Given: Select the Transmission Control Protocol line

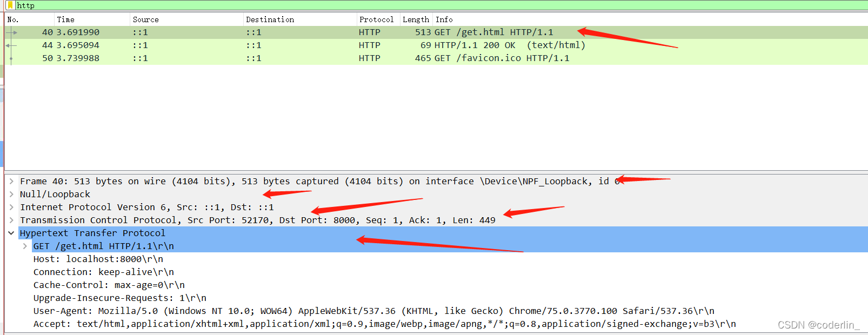Looking at the screenshot, I should [x=258, y=220].
